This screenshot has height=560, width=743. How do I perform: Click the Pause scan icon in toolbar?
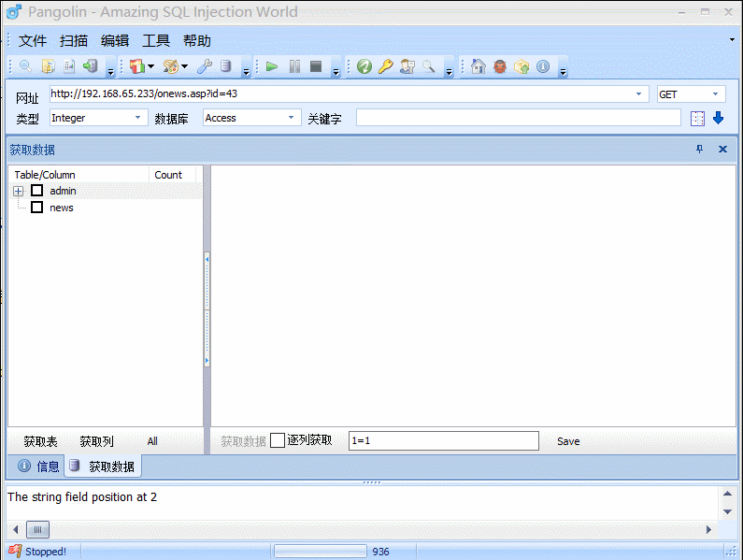pos(294,66)
